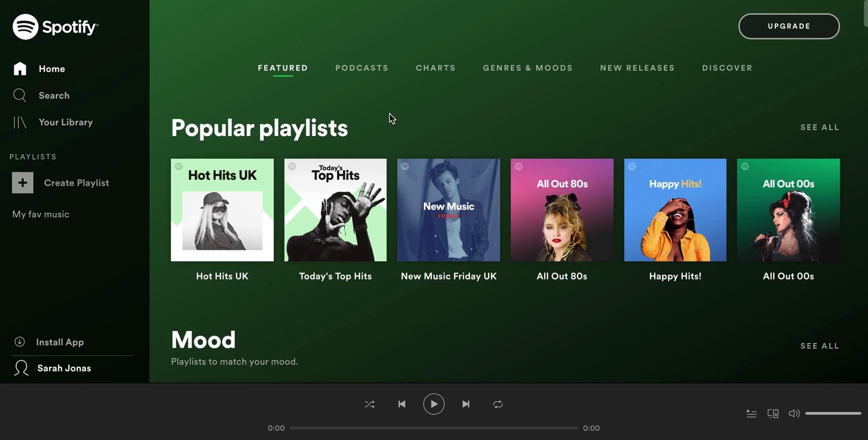Image resolution: width=868 pixels, height=440 pixels.
Task: Click the Install App download icon
Action: [x=19, y=342]
